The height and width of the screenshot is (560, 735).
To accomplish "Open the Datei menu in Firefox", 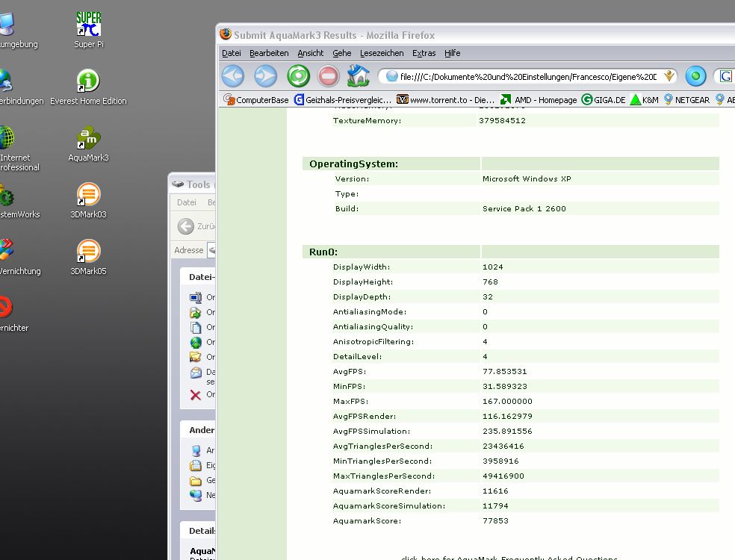I will coord(231,53).
